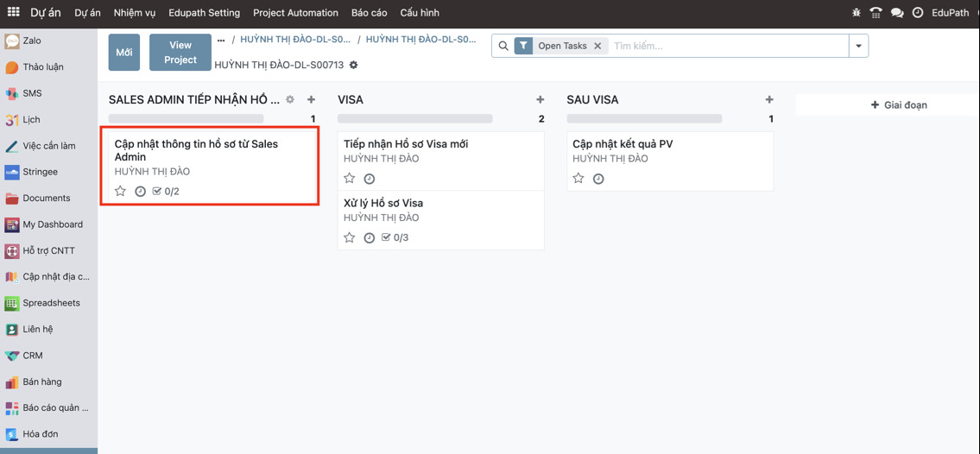Open the Cập nhật kết quả PV card
980x454 pixels.
pyautogui.click(x=670, y=161)
